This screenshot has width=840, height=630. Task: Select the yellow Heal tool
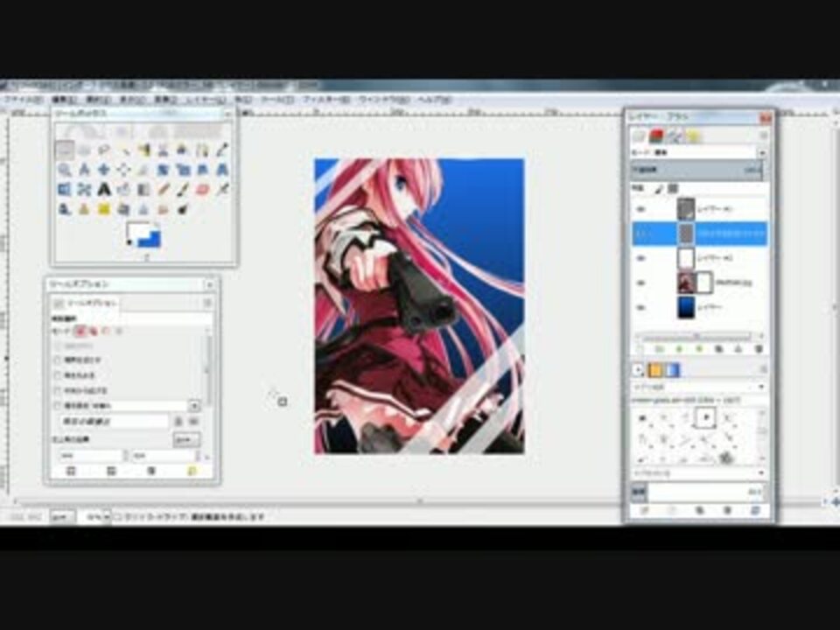point(104,209)
